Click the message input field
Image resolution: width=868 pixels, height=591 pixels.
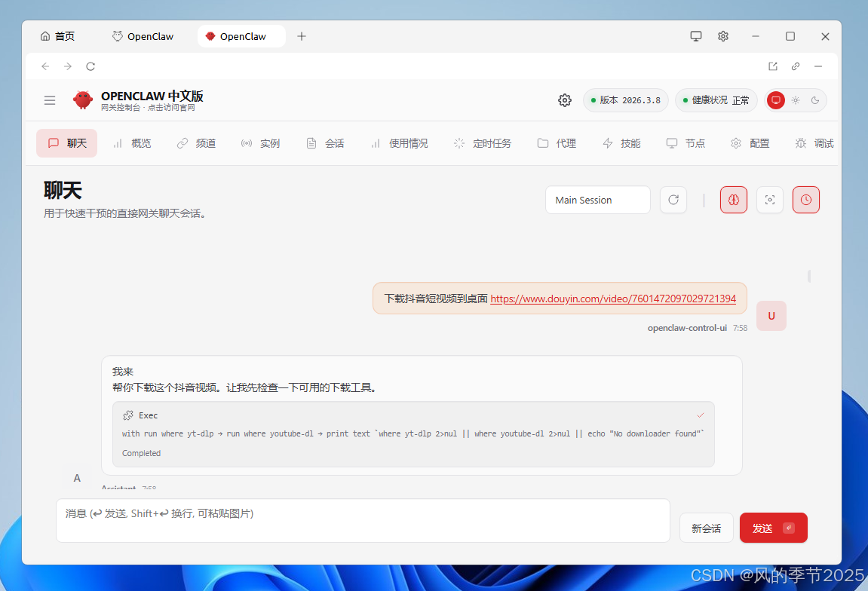click(x=363, y=521)
